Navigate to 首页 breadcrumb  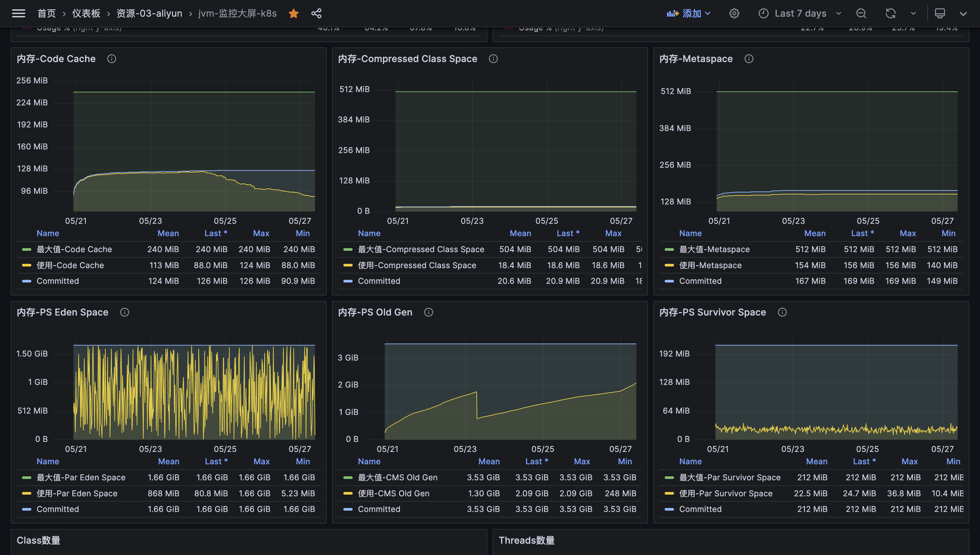coord(46,13)
